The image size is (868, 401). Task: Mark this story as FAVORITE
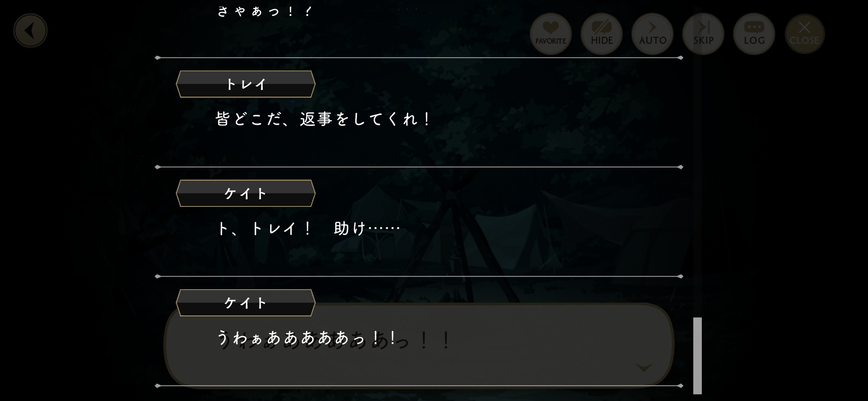[550, 34]
